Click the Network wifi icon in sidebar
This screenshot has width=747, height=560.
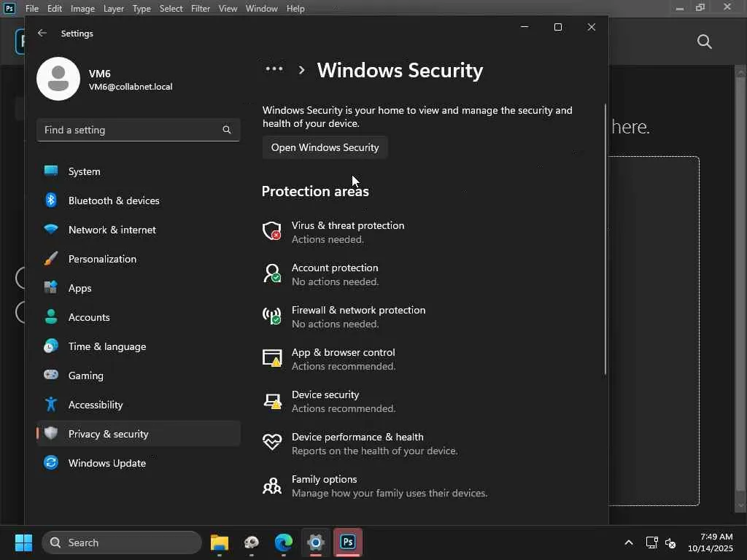point(51,229)
